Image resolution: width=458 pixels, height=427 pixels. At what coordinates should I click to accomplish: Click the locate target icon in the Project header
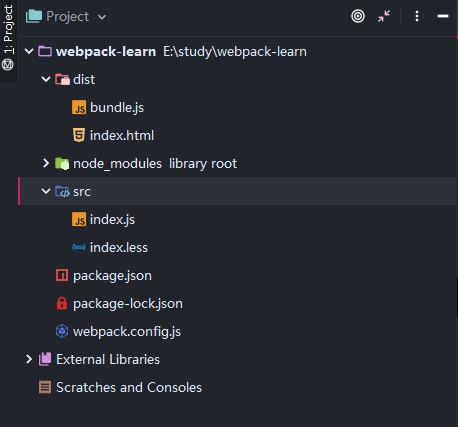tap(358, 16)
